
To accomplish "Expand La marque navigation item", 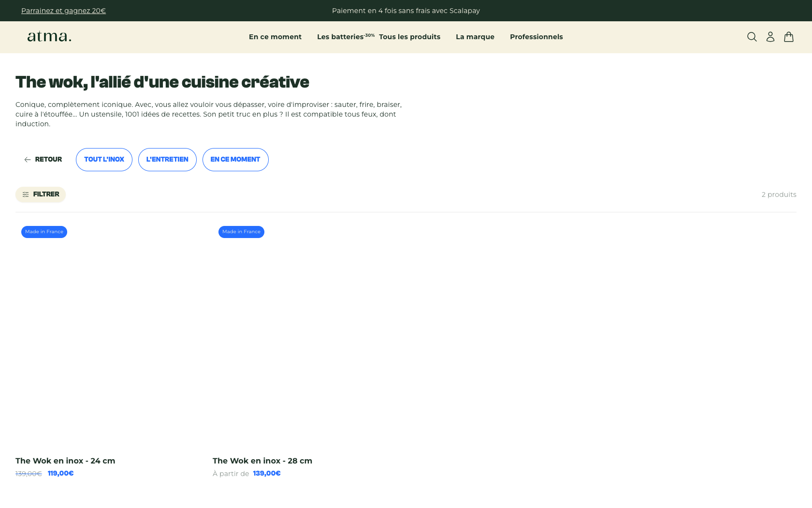I will [x=475, y=37].
